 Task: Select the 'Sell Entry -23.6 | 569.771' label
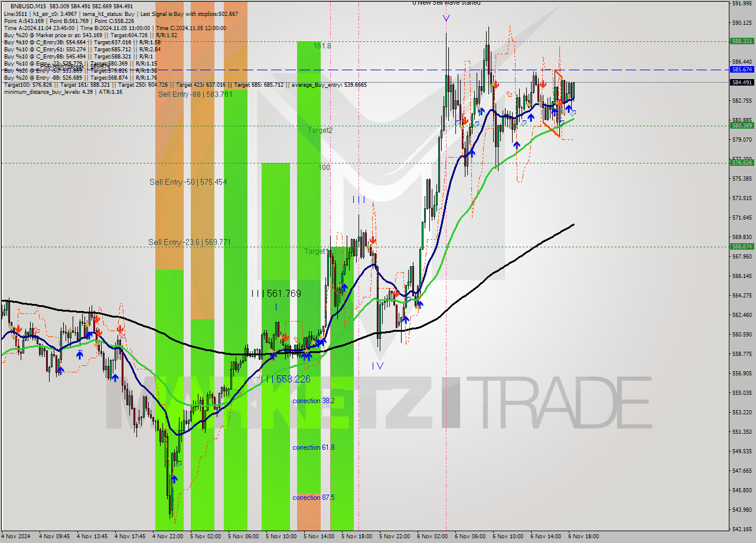coord(189,242)
